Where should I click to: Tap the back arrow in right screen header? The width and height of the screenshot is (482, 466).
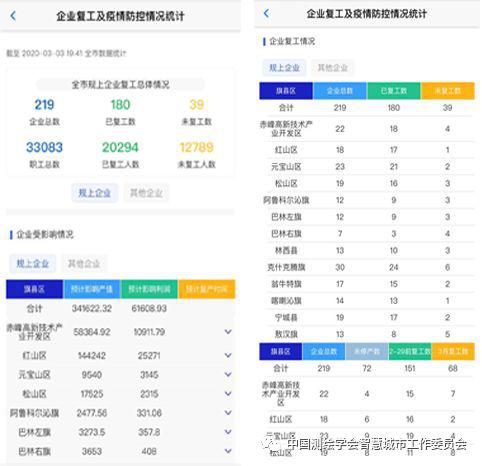[x=266, y=13]
